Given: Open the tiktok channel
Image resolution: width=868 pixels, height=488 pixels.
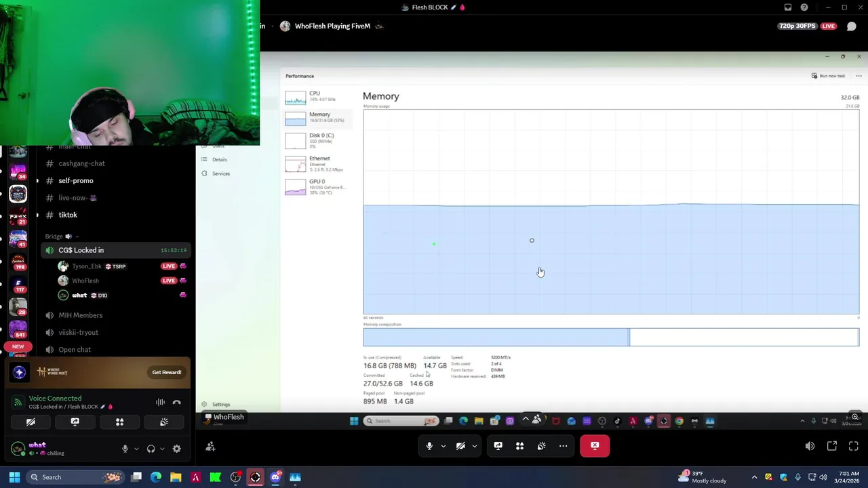Looking at the screenshot, I should coord(68,215).
